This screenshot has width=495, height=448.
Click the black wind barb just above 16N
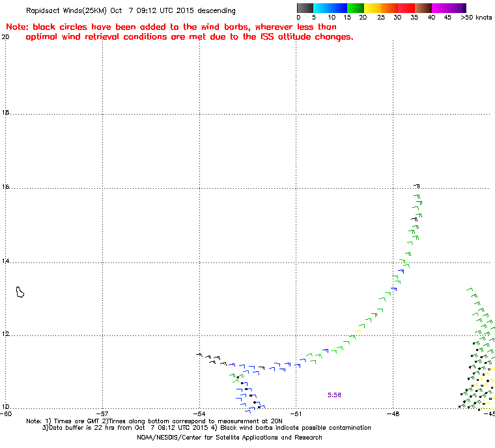click(417, 186)
